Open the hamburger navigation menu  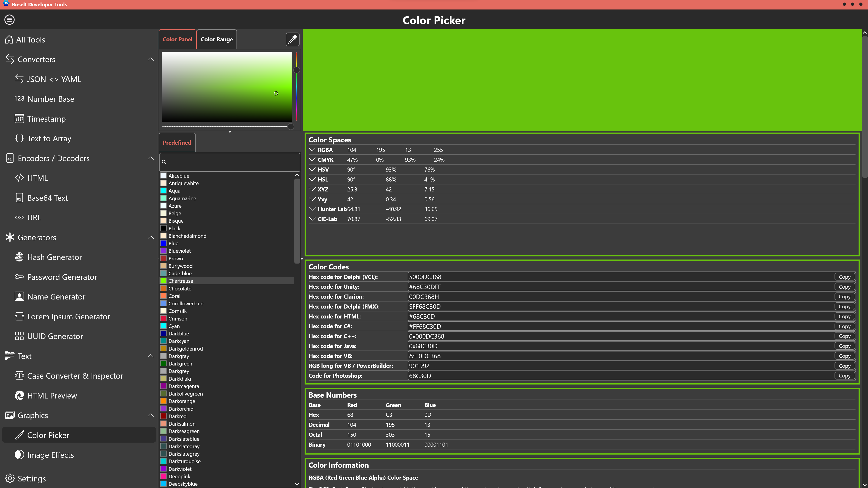pyautogui.click(x=9, y=19)
